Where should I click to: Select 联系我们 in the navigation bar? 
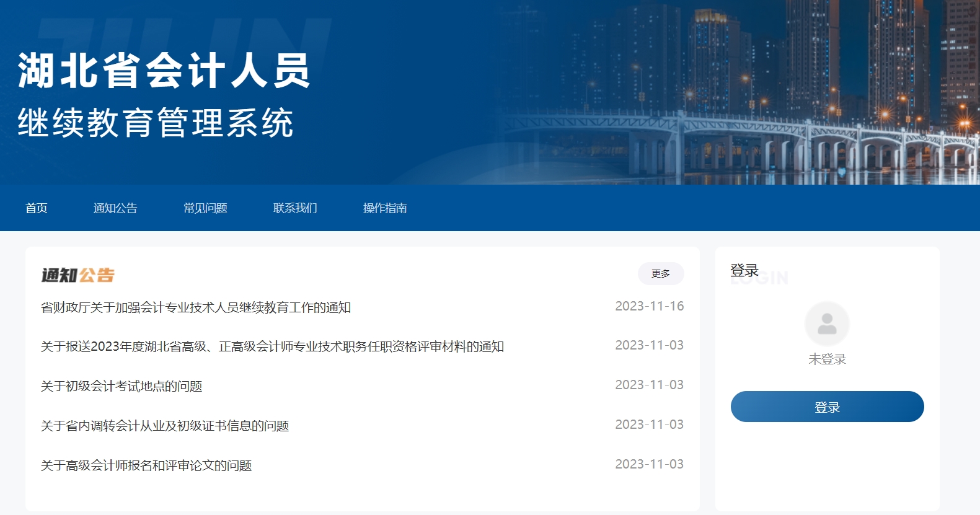(295, 208)
